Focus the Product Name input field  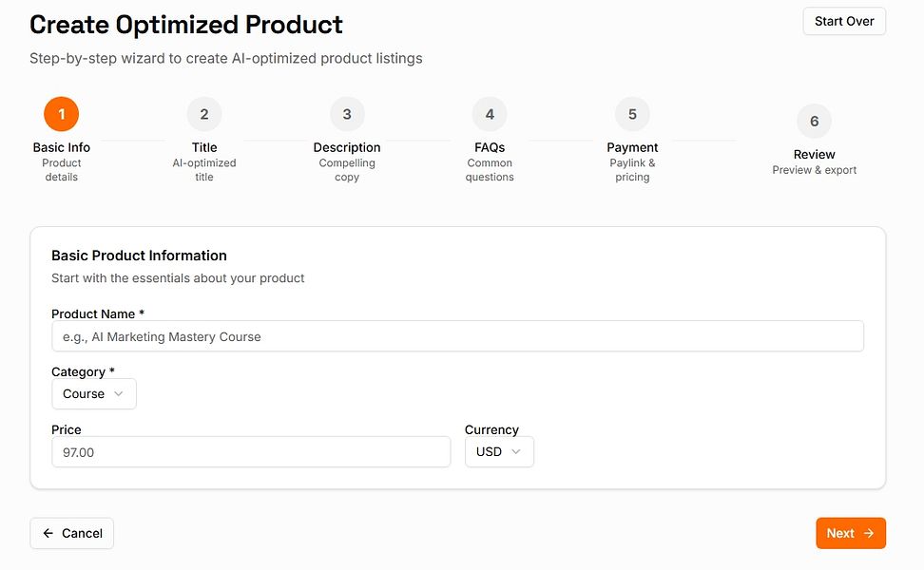pyautogui.click(x=457, y=336)
